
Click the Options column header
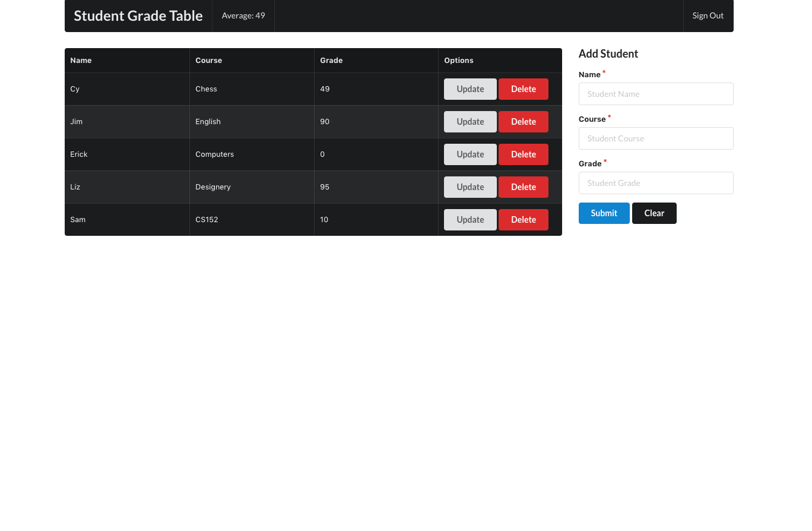pos(500,61)
